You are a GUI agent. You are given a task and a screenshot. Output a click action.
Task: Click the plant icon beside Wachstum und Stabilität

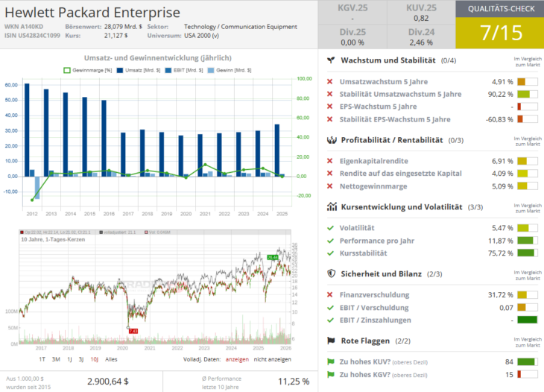(330, 60)
